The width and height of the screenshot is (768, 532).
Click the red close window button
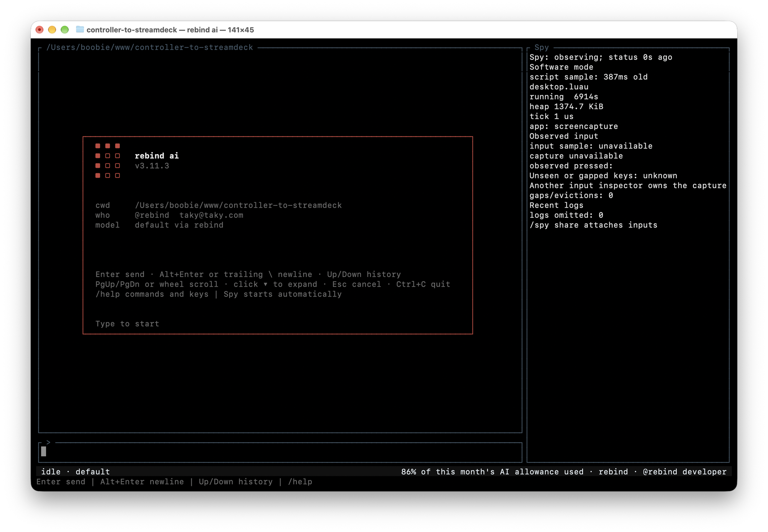pos(40,30)
